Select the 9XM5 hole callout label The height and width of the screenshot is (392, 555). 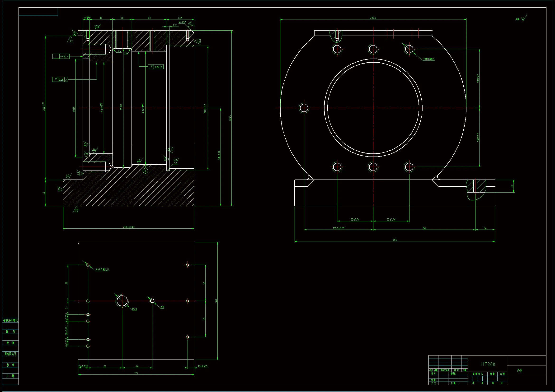click(103, 270)
